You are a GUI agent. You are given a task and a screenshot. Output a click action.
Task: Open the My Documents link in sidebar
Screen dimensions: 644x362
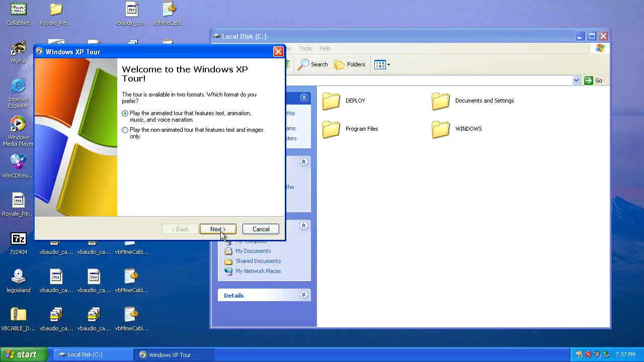(253, 251)
